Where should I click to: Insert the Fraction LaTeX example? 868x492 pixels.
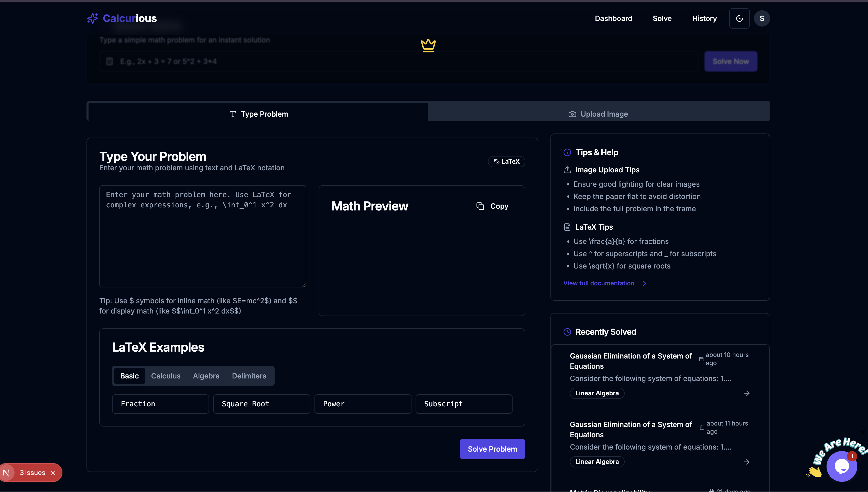click(x=160, y=404)
